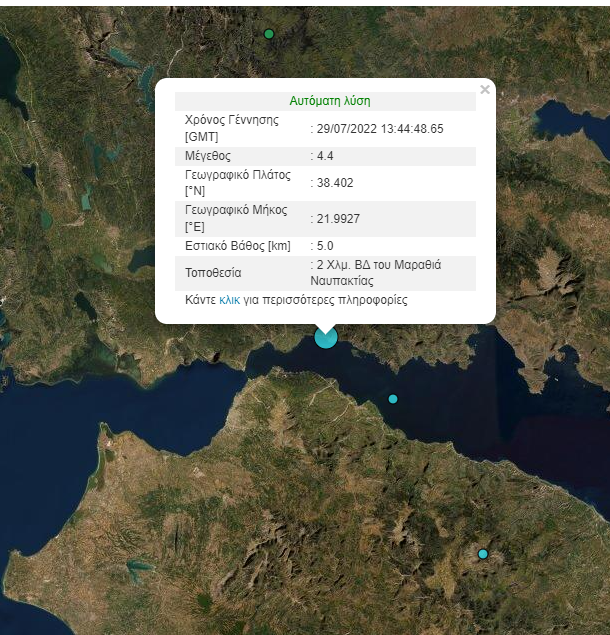610x635 pixels.
Task: Click the latitude value 38.402
Action: point(335,183)
